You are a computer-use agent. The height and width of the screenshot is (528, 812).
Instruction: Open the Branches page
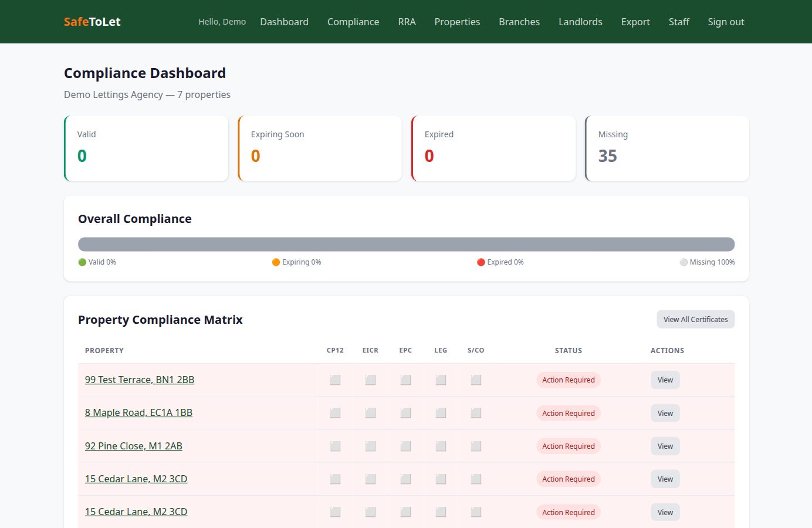(519, 22)
